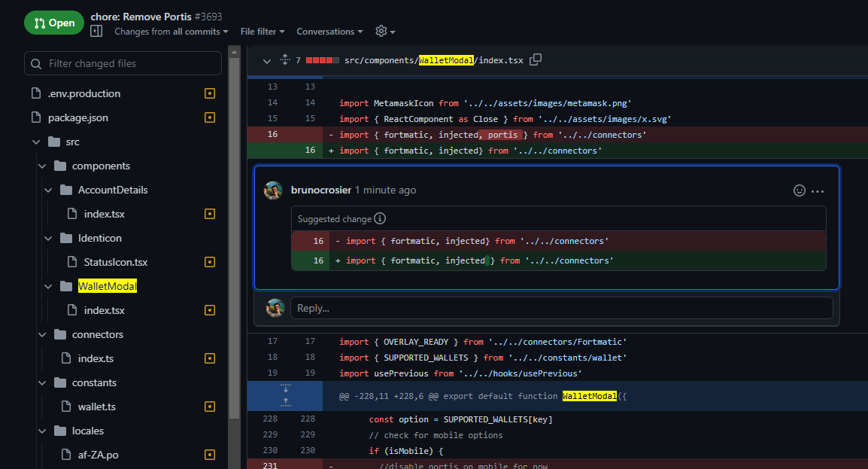
Task: Collapse the src folder
Action: point(36,142)
